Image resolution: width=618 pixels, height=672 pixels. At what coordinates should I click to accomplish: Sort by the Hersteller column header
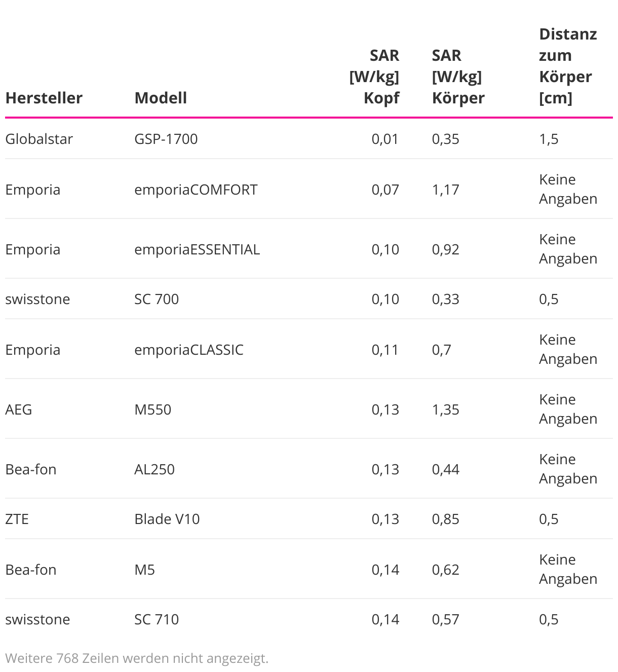click(x=44, y=98)
